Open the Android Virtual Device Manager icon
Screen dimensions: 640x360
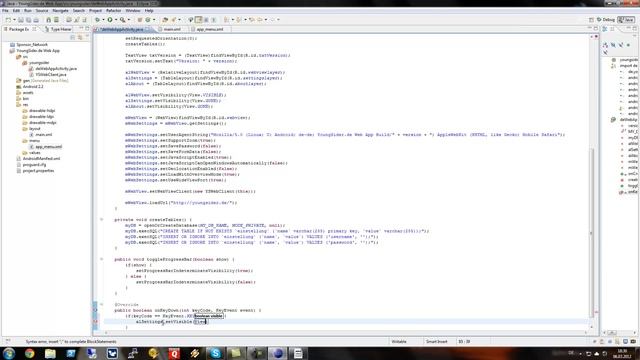[56, 20]
